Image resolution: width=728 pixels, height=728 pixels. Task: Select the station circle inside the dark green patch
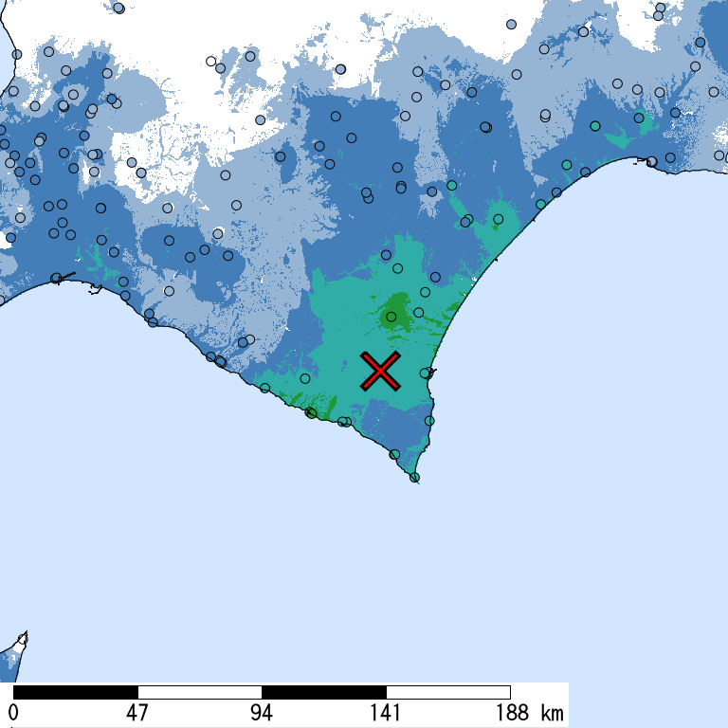click(391, 317)
